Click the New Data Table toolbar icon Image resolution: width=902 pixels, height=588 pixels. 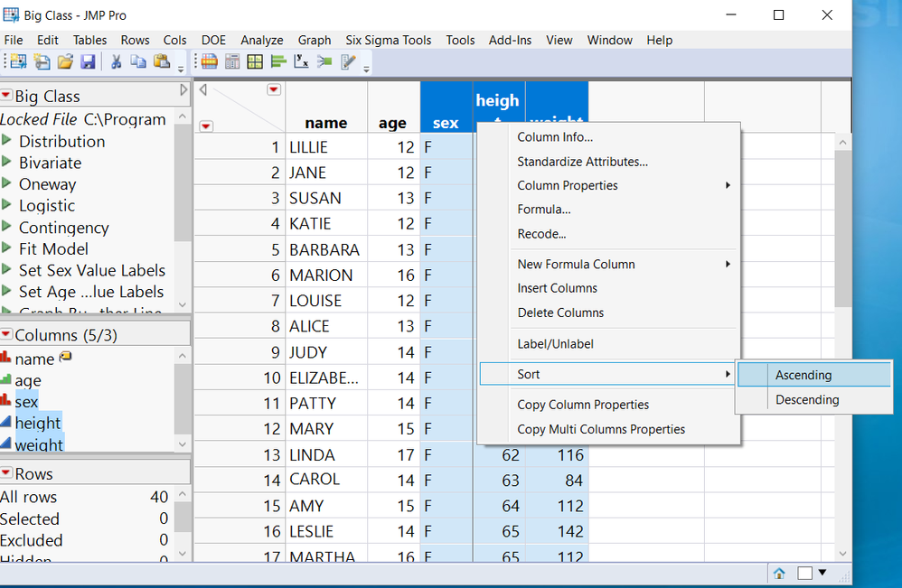[18, 61]
